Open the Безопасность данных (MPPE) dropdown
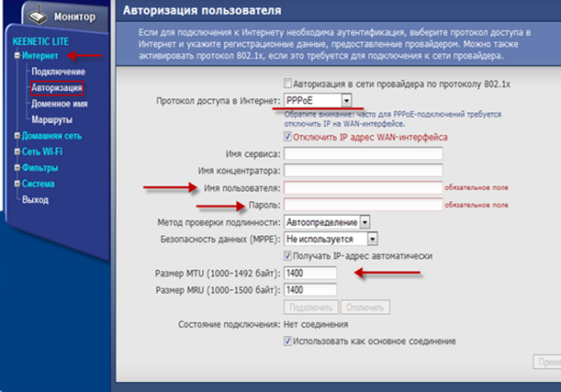561x392 pixels. (x=364, y=239)
